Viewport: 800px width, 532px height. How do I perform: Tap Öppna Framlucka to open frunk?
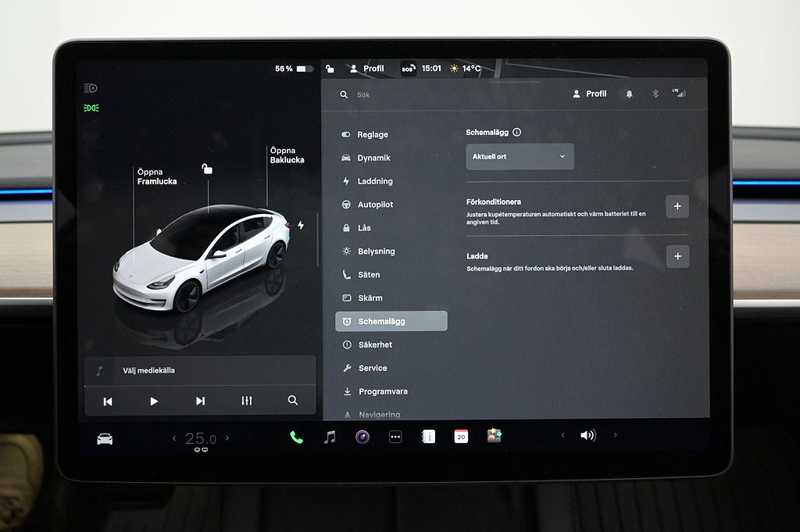tap(156, 177)
